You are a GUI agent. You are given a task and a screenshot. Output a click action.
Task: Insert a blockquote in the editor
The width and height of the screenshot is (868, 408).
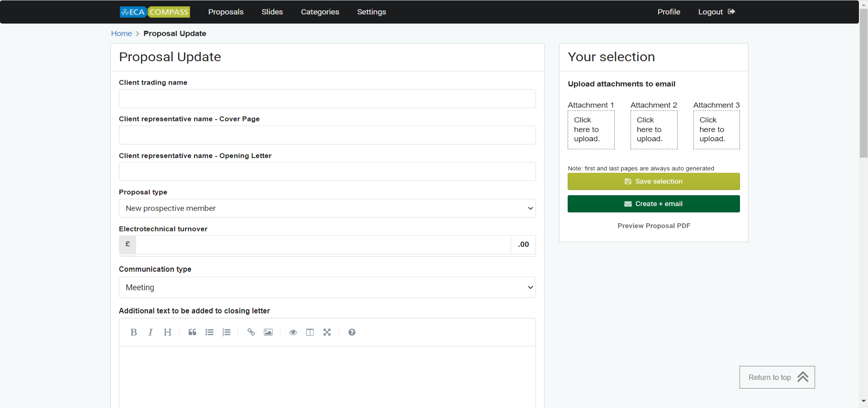pos(192,332)
